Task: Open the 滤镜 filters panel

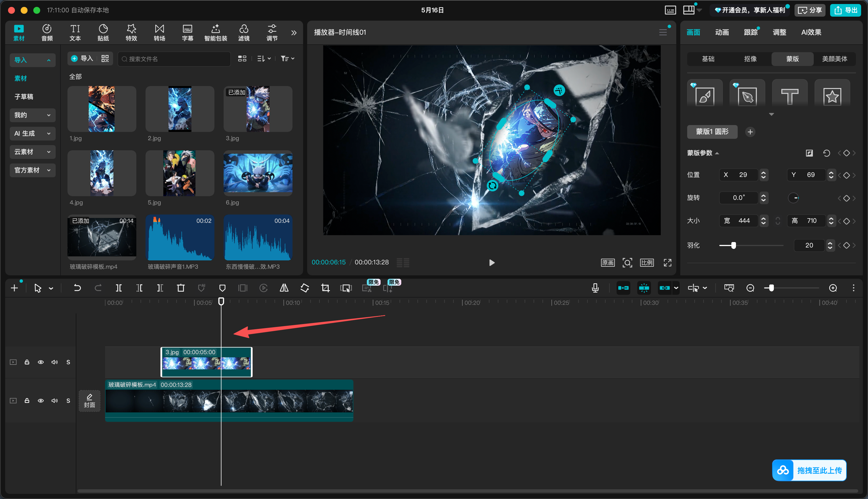Action: pyautogui.click(x=244, y=33)
